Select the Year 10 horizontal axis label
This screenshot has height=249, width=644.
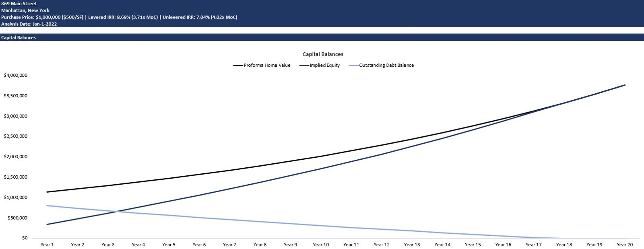click(x=321, y=245)
